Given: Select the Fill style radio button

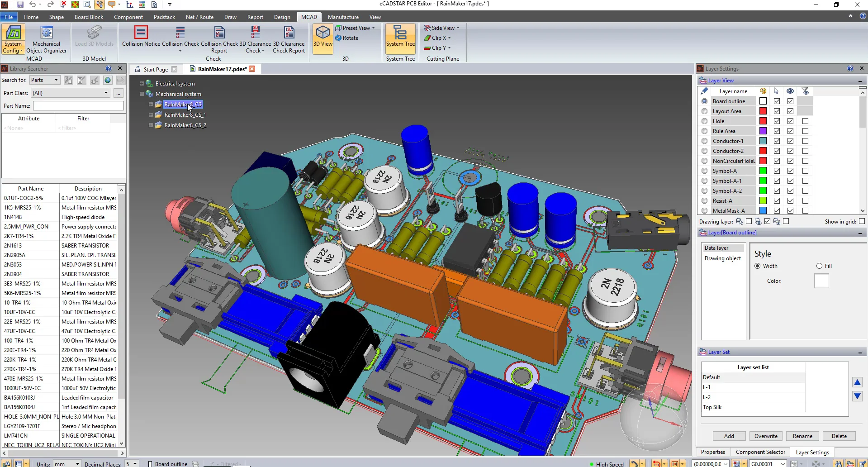Looking at the screenshot, I should tap(819, 266).
